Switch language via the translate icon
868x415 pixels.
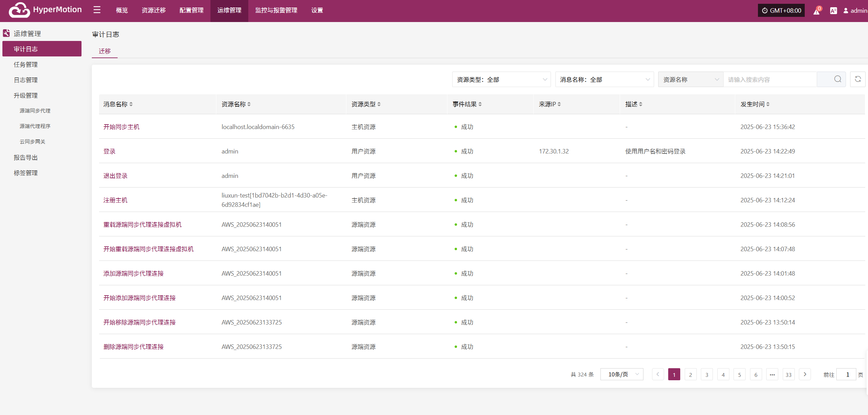pos(834,11)
